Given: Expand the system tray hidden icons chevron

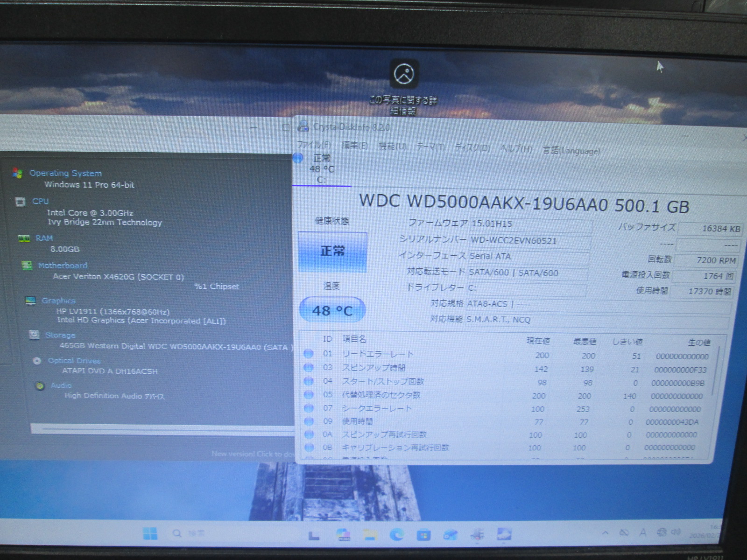Looking at the screenshot, I should pyautogui.click(x=605, y=532).
